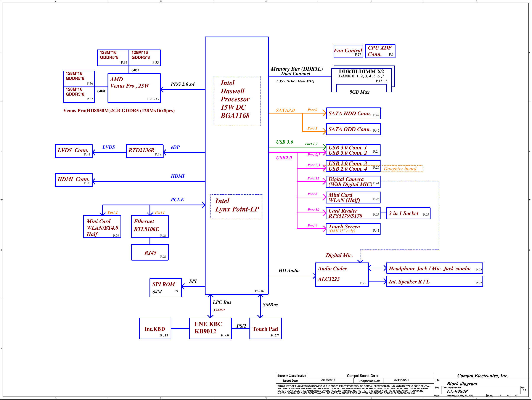Click the RTD2136R converter block
Screen dimensions: 532x400
pos(145,151)
